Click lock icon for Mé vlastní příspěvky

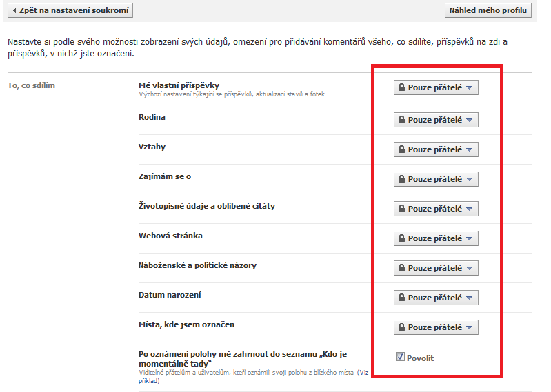pyautogui.click(x=401, y=87)
